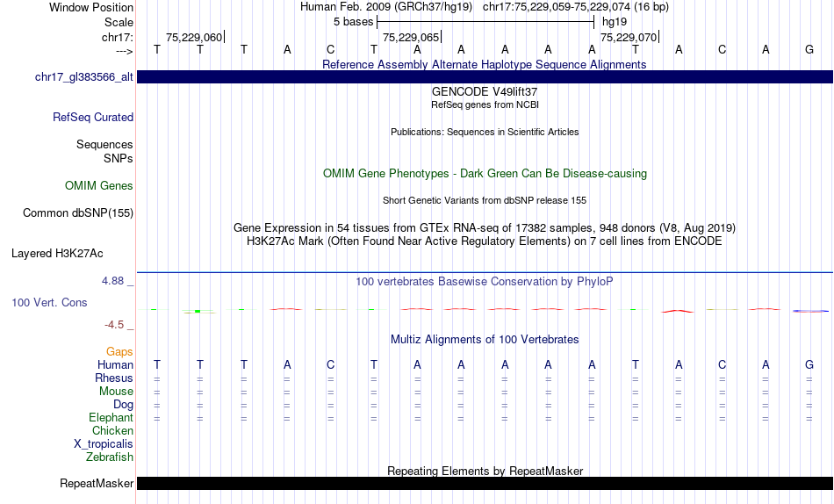The width and height of the screenshot is (834, 504).
Task: Click the OMIM Gene Phenotypes track title
Action: (485, 174)
